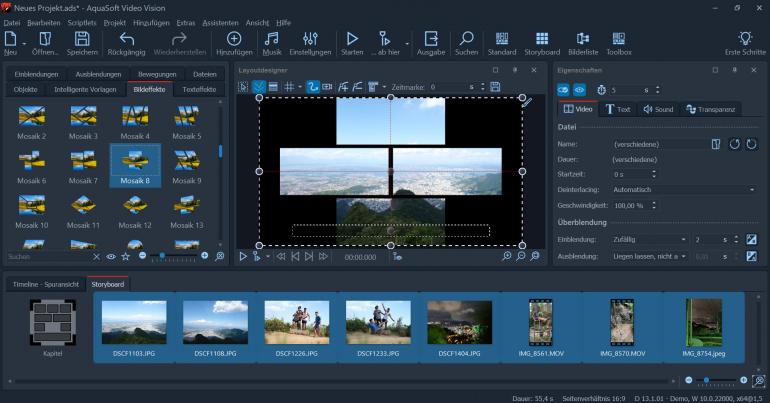Click the Speichern save icon

(82, 39)
